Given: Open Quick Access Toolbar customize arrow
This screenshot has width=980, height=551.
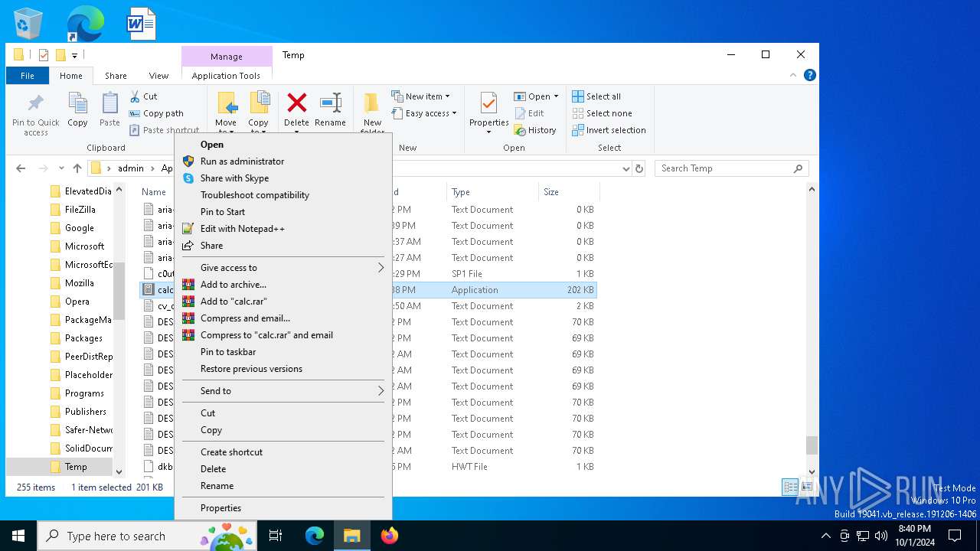Looking at the screenshot, I should coord(74,55).
